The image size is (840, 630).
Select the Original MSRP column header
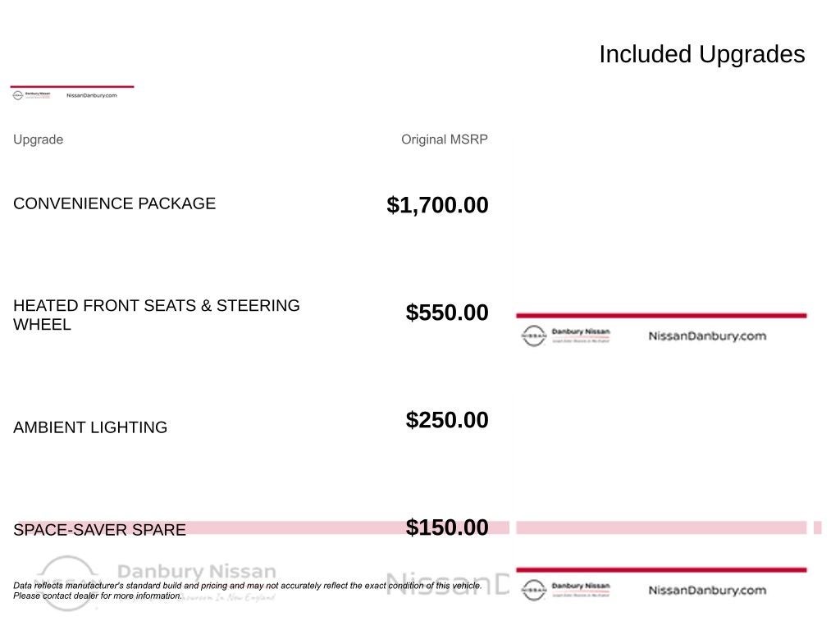[444, 139]
